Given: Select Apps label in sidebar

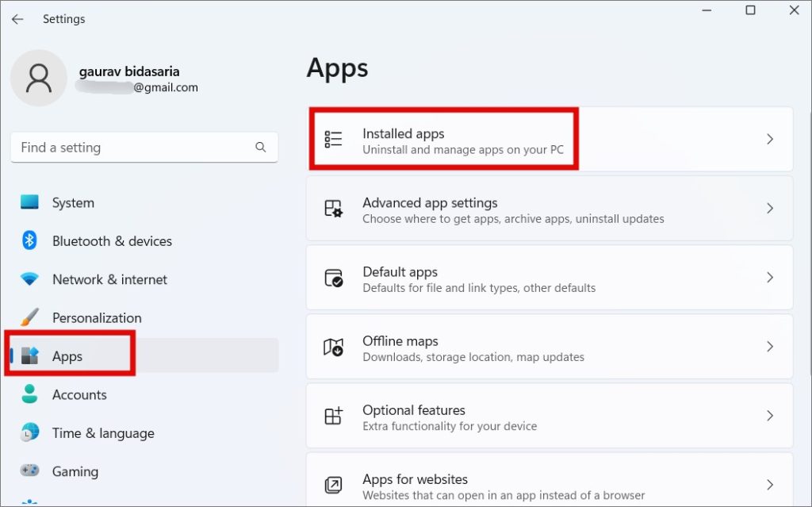Looking at the screenshot, I should 67,357.
